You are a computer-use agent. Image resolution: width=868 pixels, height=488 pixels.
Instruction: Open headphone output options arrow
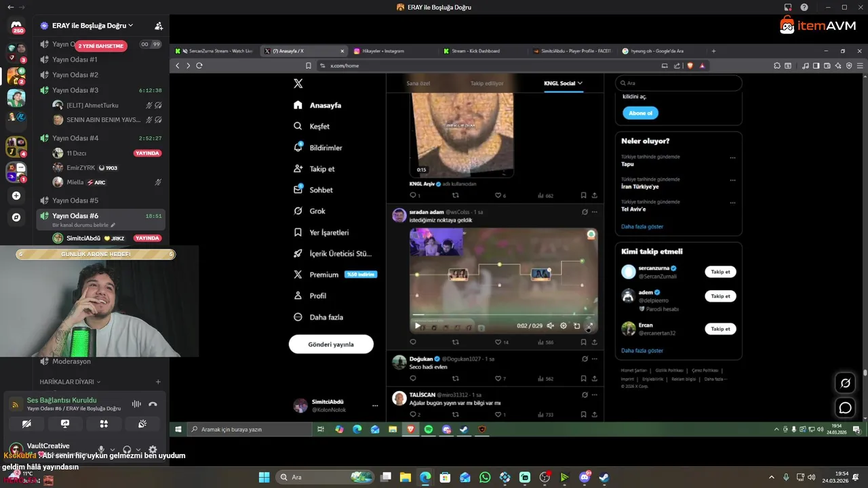pos(138,449)
